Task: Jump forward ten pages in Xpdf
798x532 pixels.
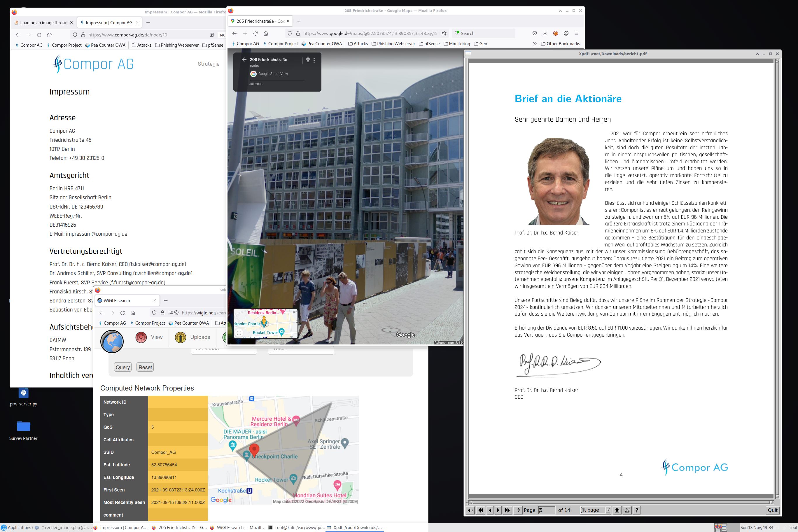Action: coord(507,510)
